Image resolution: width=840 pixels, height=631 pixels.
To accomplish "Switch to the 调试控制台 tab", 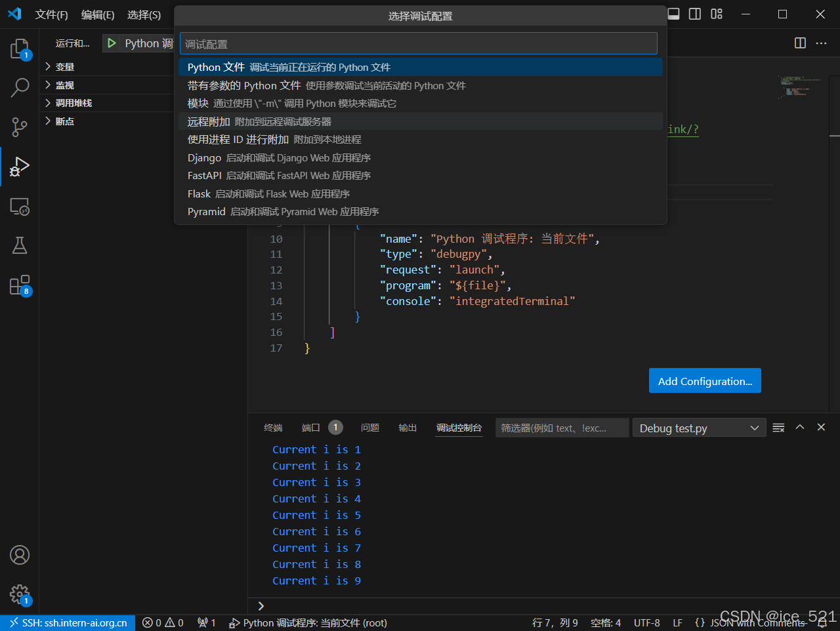I will (x=459, y=428).
